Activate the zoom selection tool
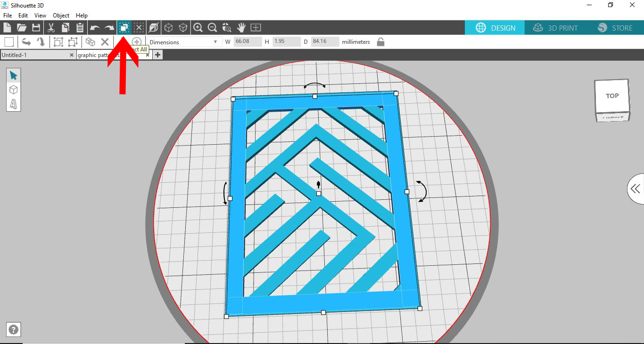The image size is (644, 344). 227,27
